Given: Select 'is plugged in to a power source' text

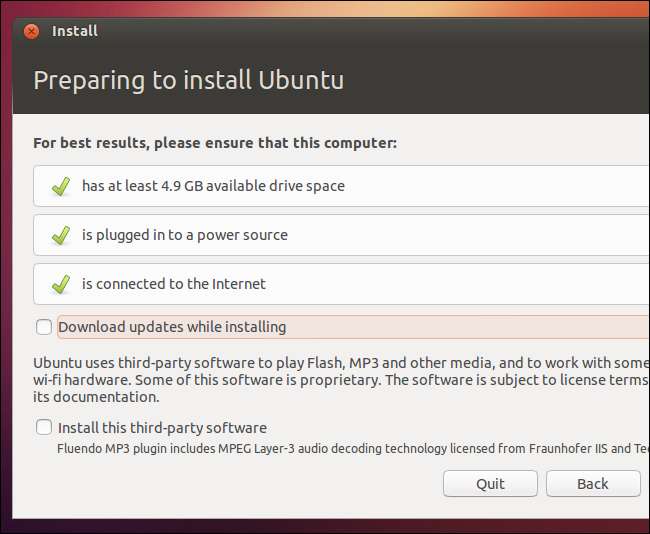Looking at the screenshot, I should (184, 235).
